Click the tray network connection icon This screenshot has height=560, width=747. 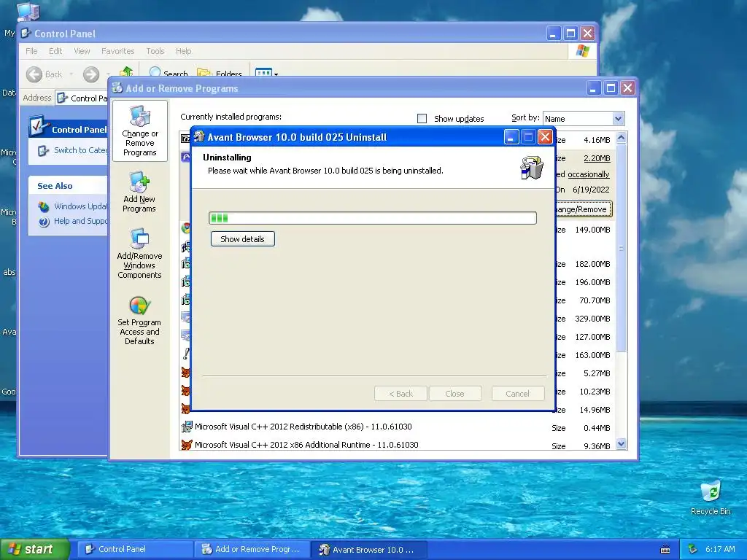tap(693, 549)
